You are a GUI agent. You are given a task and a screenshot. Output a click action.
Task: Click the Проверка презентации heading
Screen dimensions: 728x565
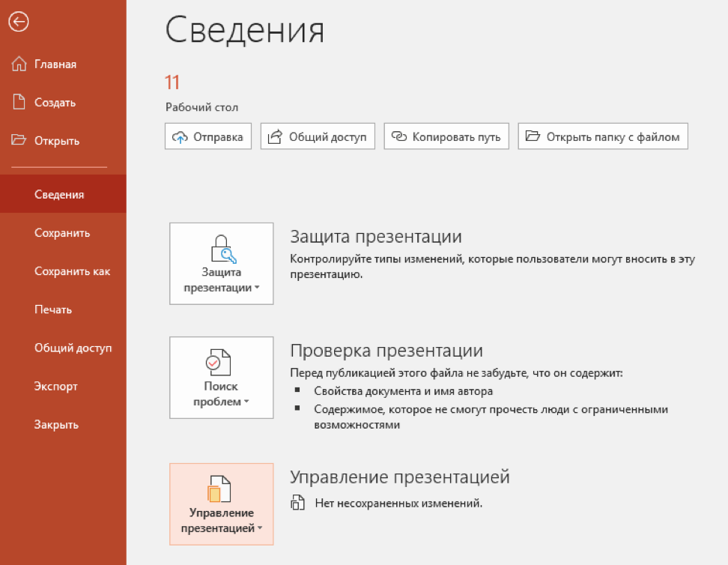(386, 351)
